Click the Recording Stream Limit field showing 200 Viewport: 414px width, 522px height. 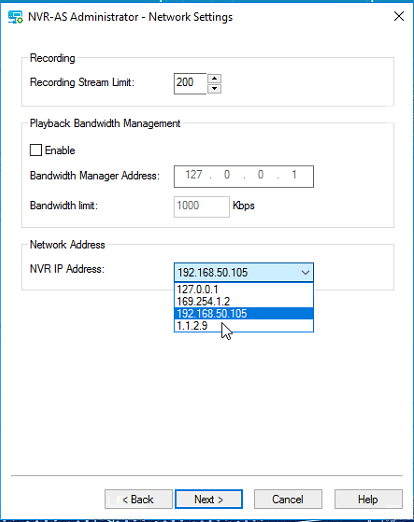[x=190, y=84]
